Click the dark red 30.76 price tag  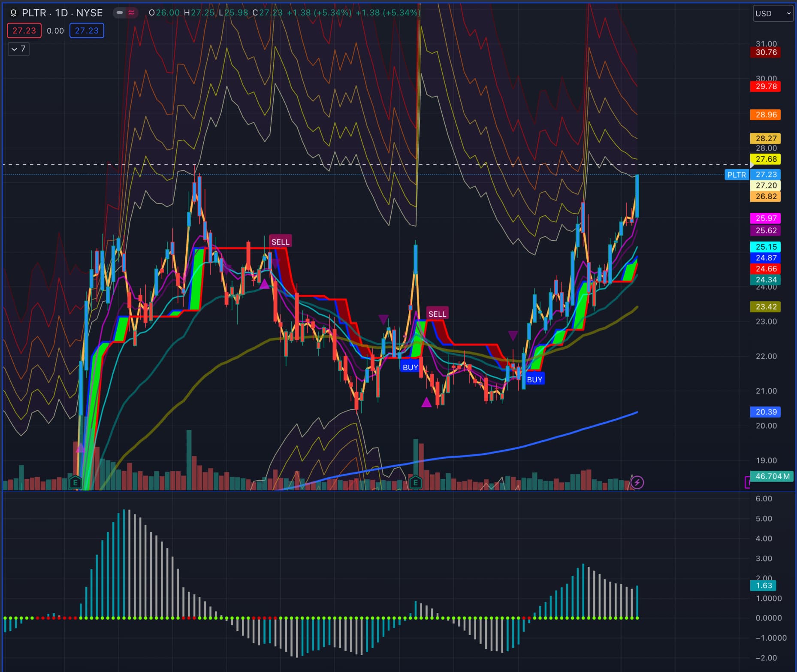pos(766,52)
